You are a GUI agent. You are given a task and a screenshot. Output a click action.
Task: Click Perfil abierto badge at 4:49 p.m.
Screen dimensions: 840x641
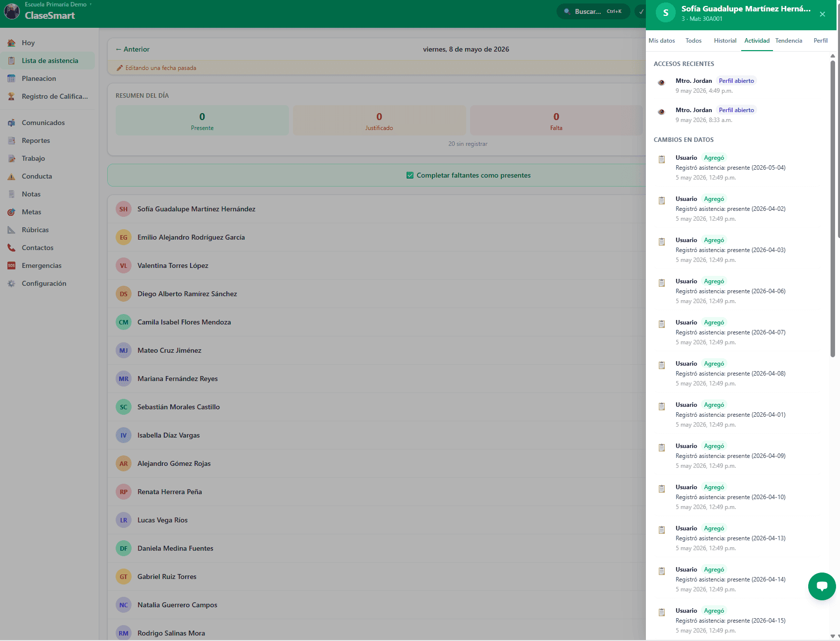[x=736, y=81]
